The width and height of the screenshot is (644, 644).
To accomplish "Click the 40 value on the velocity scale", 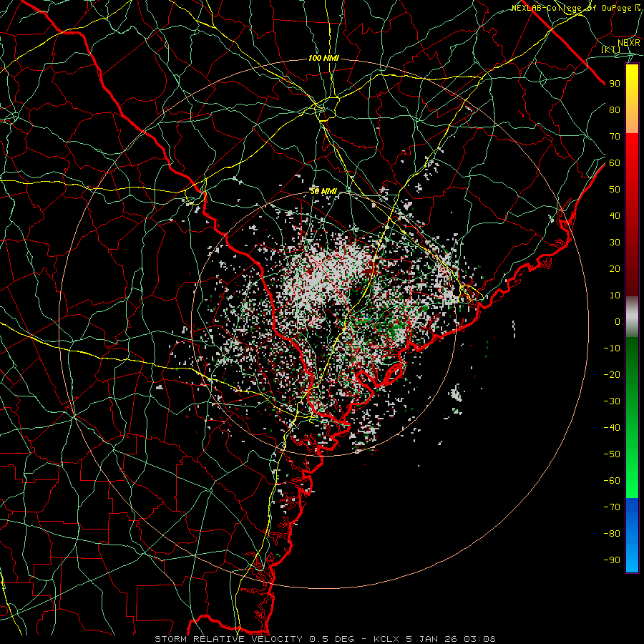I will [x=615, y=215].
